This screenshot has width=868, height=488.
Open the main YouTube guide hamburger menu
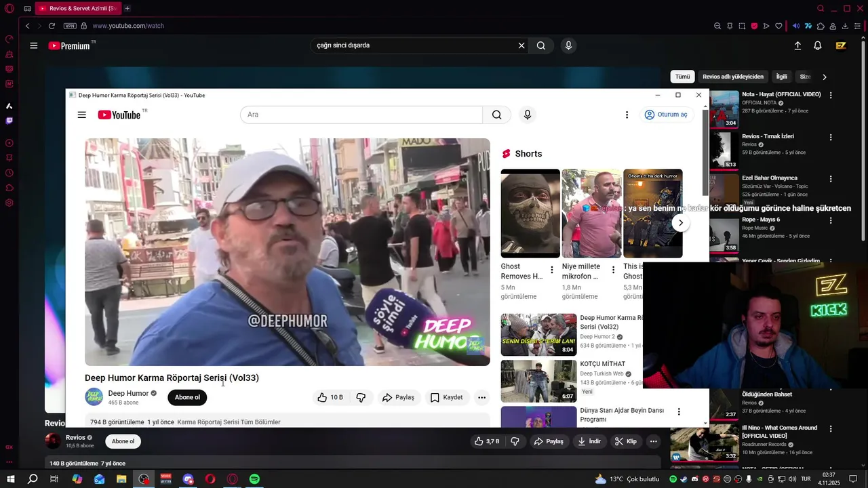pyautogui.click(x=33, y=45)
